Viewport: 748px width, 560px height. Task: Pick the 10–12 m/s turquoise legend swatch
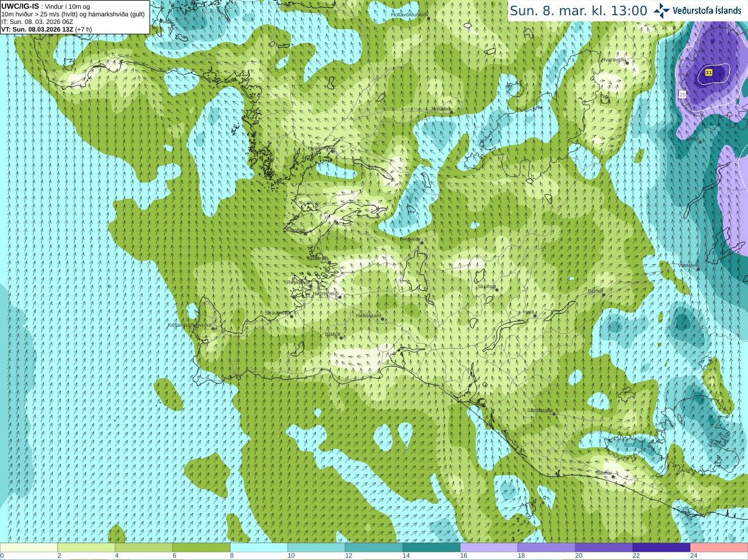pos(316,548)
